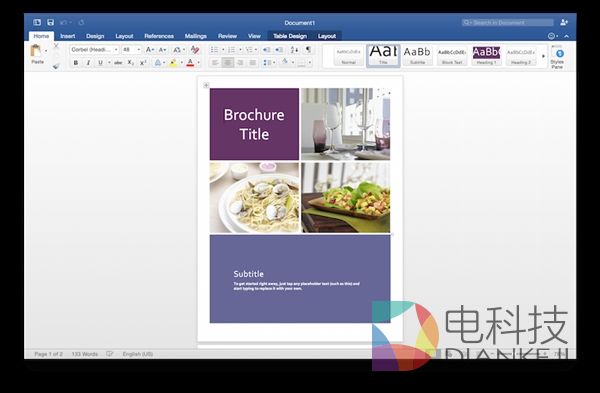The width and height of the screenshot is (600, 393).
Task: Increase font size with the large A button
Action: [150, 50]
